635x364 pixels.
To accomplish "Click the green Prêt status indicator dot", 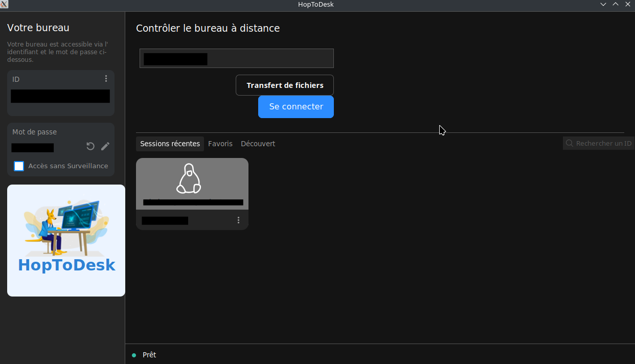I will [134, 355].
